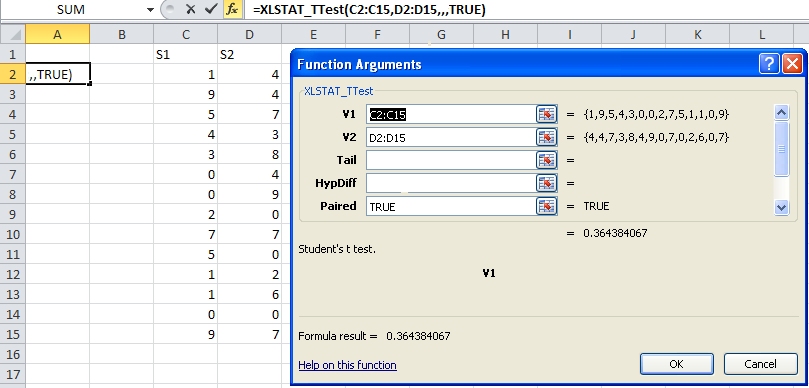Screen dimensions: 809x388
Task: Select row 8 header
Action: tap(12, 194)
